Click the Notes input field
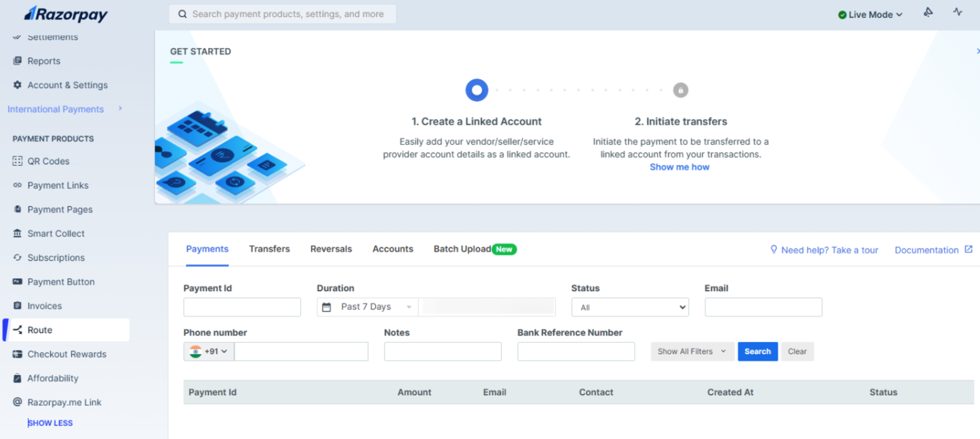The image size is (980, 439). pos(443,351)
